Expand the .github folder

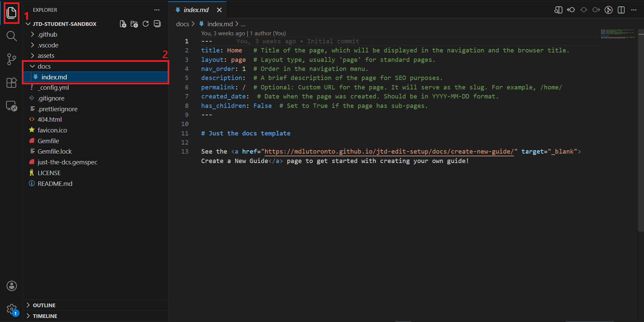47,35
